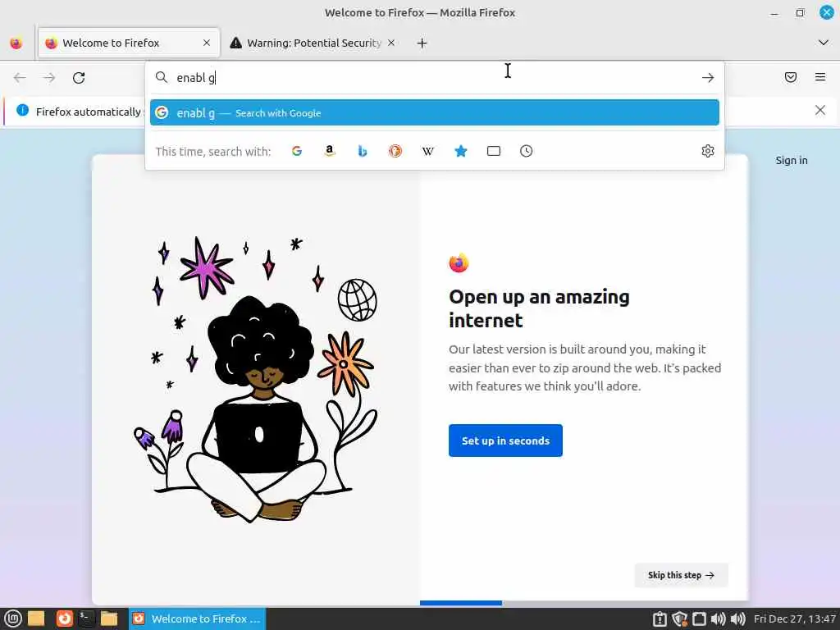840x630 pixels.
Task: Select the 'enabl g — Search with Google' suggestion
Action: [435, 112]
